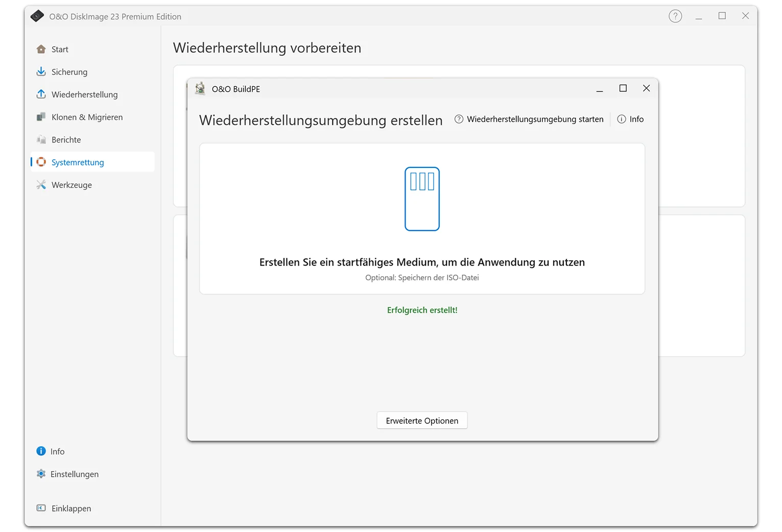Open the Sicherung section

[92, 71]
